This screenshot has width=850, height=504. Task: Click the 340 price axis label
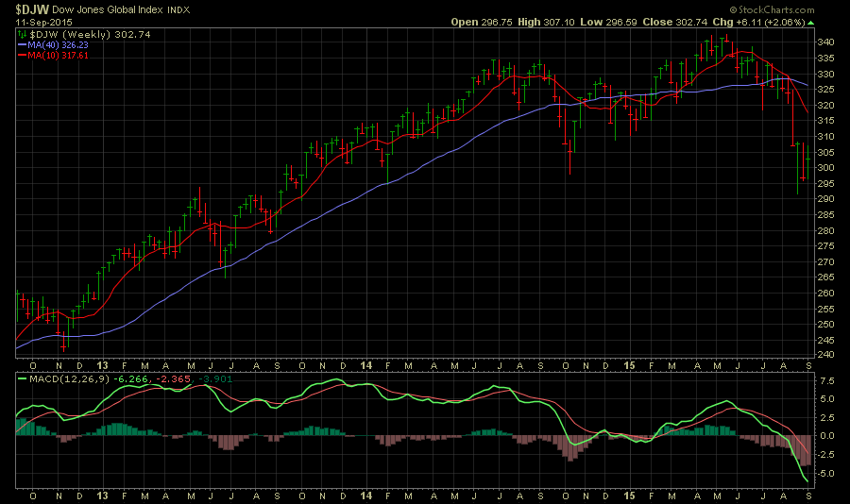(x=825, y=42)
